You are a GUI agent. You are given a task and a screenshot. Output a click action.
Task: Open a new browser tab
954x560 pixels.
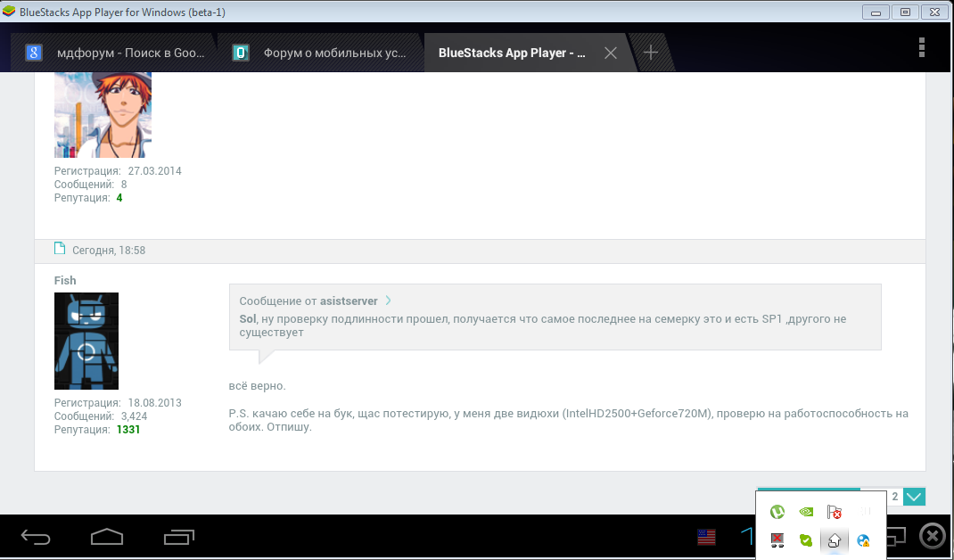click(x=651, y=53)
